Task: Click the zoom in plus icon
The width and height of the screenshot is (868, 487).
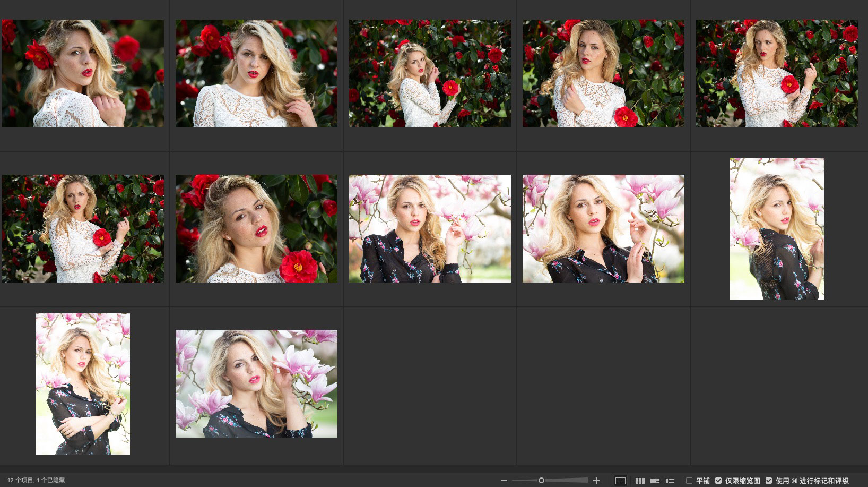Action: tap(596, 481)
